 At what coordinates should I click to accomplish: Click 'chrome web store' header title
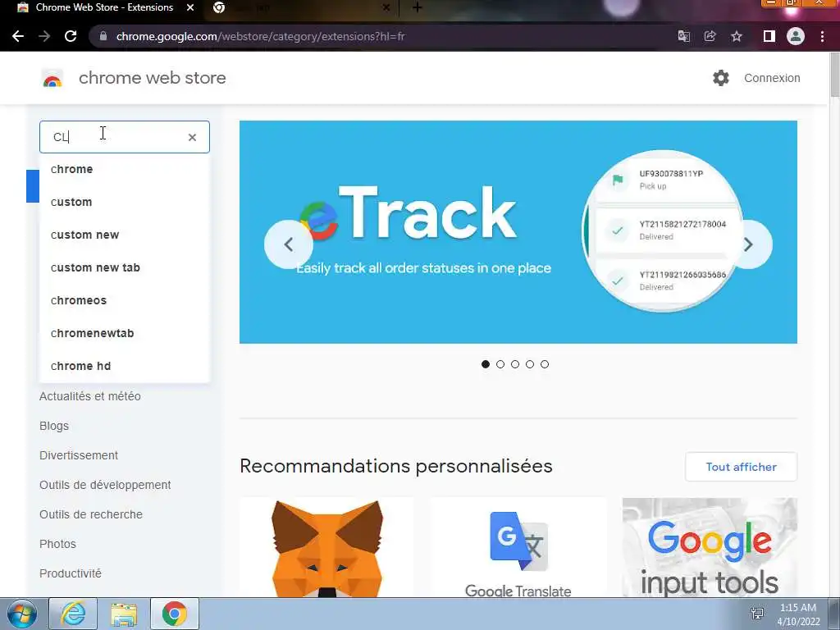152,78
